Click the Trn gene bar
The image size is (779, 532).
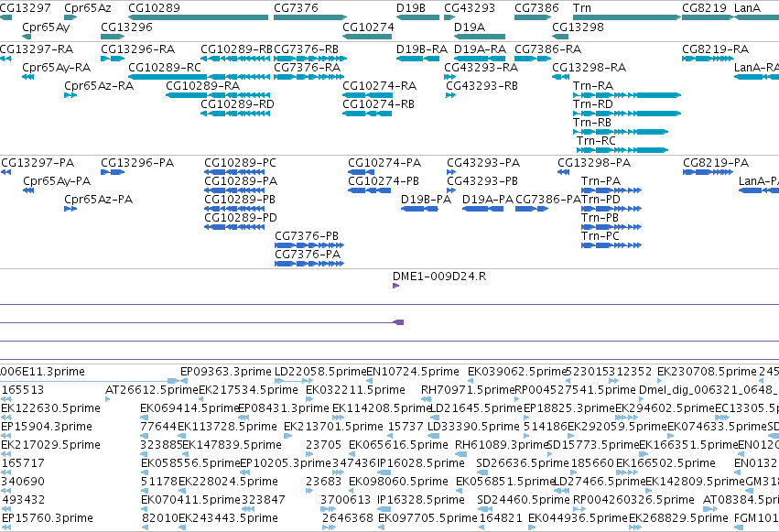pos(627,17)
